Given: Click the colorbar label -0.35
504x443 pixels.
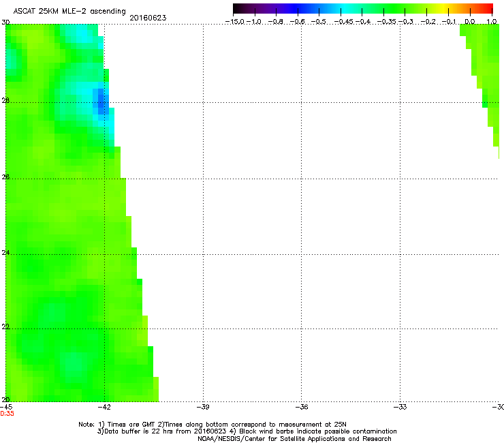Looking at the screenshot, I should click(387, 22).
